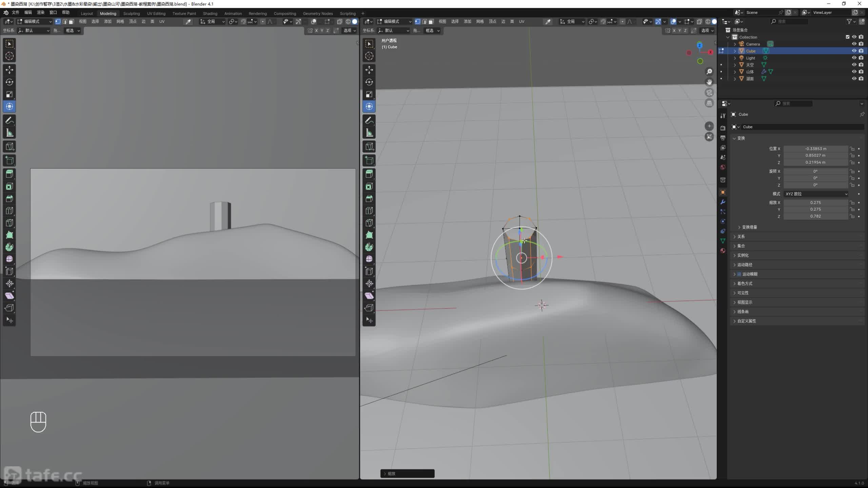Select the Annotate pencil tool in left toolbar

tap(9, 120)
